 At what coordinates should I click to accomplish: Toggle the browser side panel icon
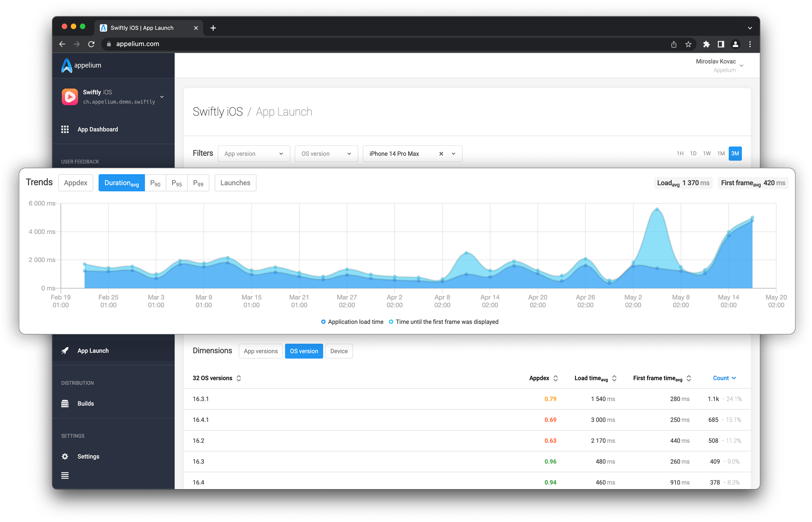[x=721, y=44]
